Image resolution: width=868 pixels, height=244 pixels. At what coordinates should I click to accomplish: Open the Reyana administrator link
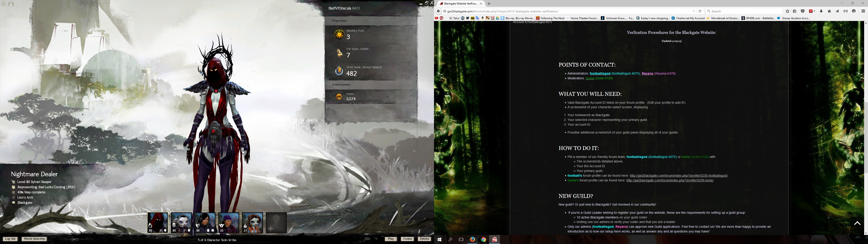pos(647,73)
